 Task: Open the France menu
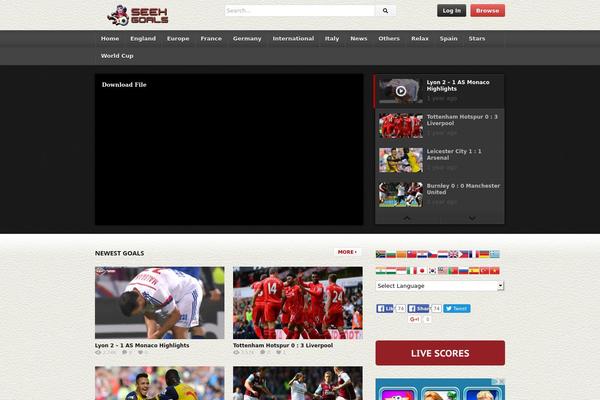[211, 39]
